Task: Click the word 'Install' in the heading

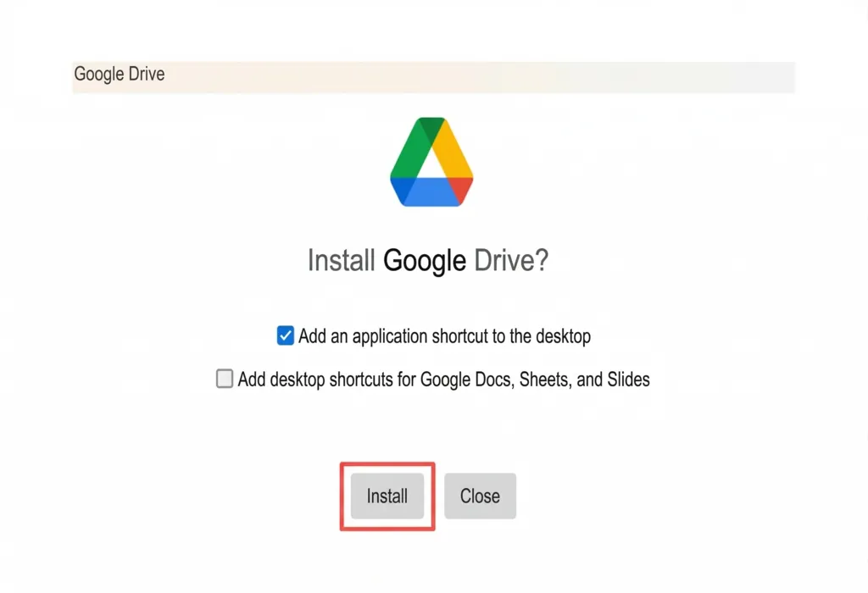Action: pos(341,259)
